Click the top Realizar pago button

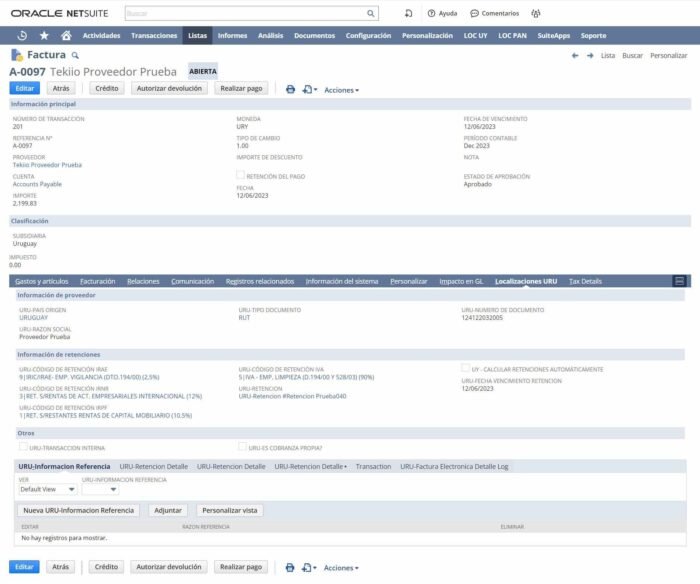point(242,88)
